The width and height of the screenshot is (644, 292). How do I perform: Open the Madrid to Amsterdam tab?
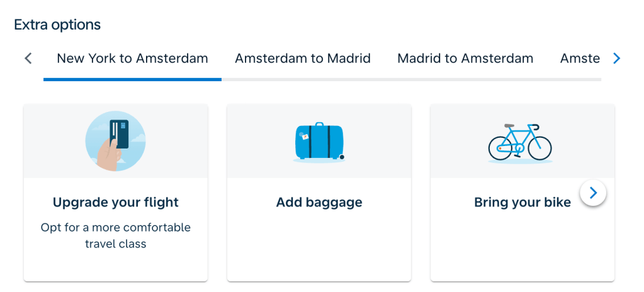coord(465,59)
